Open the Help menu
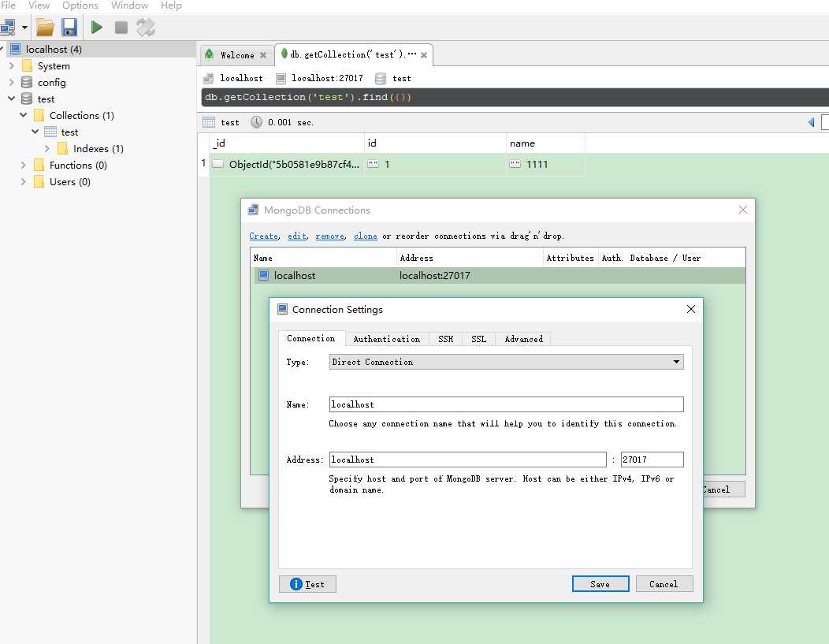829x644 pixels. pyautogui.click(x=171, y=6)
